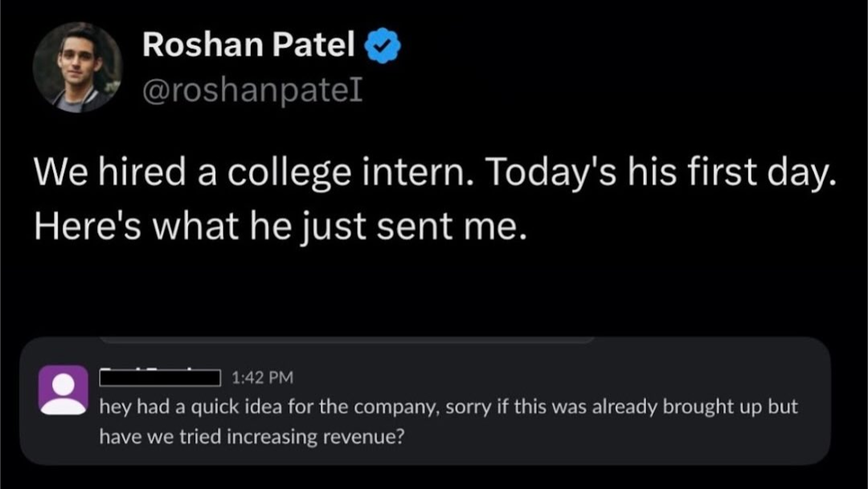Image resolution: width=868 pixels, height=489 pixels.
Task: Click "Here's what he just sent me." line
Action: 281,227
